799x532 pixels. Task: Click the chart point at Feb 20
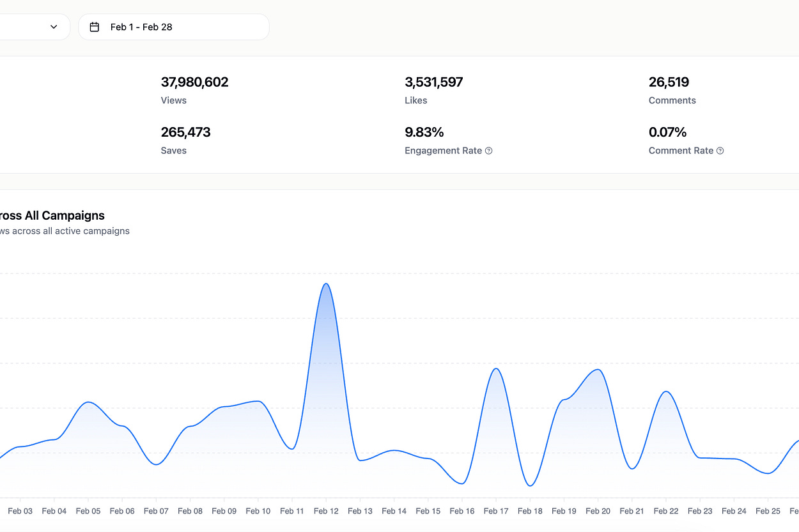[598, 370]
